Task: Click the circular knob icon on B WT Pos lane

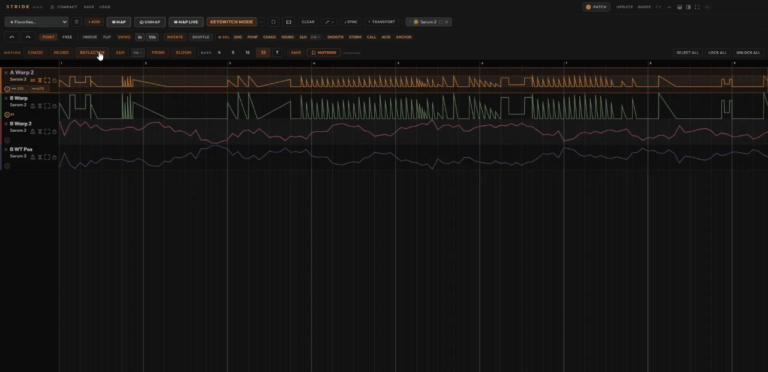Action: pos(7,165)
